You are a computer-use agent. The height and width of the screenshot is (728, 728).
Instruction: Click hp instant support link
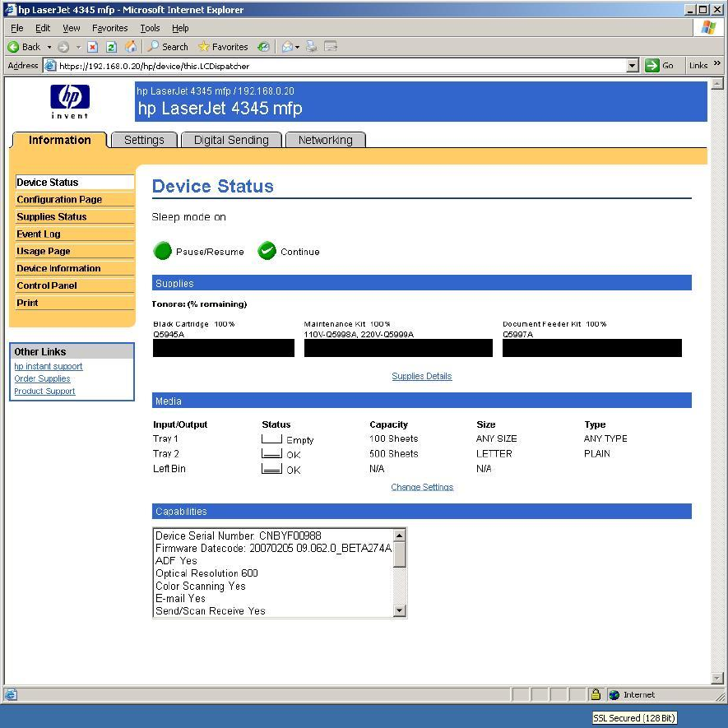pyautogui.click(x=49, y=366)
